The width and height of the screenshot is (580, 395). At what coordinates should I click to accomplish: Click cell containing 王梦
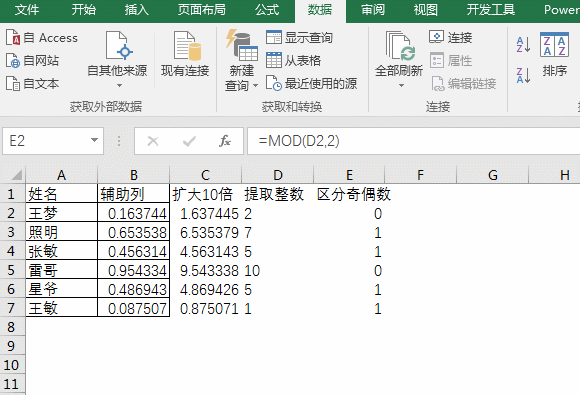(61, 213)
